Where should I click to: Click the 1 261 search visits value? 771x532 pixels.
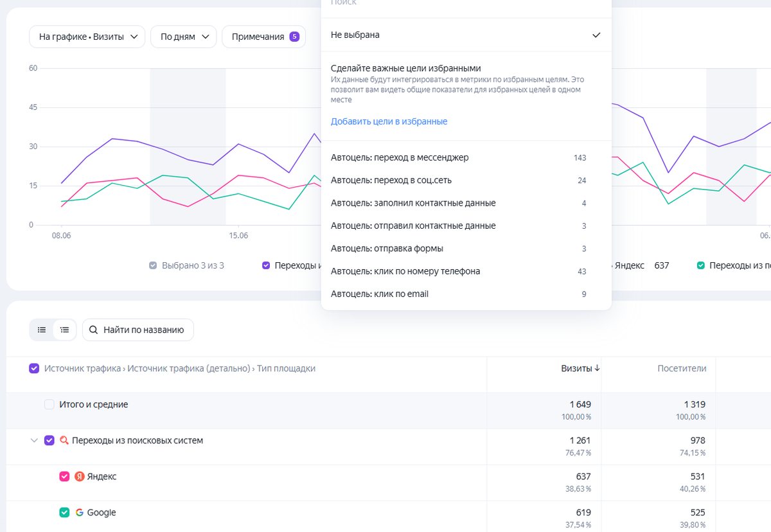580,440
